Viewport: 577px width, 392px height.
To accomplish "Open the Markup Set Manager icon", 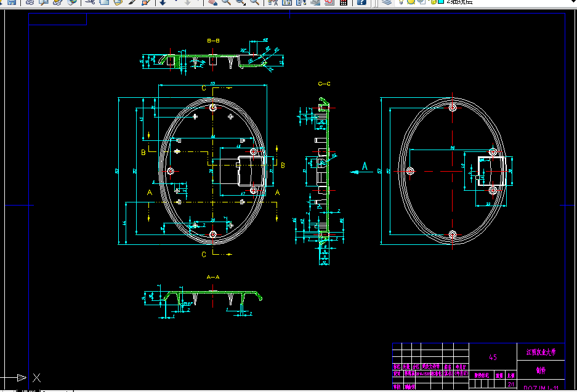I will [x=329, y=2].
